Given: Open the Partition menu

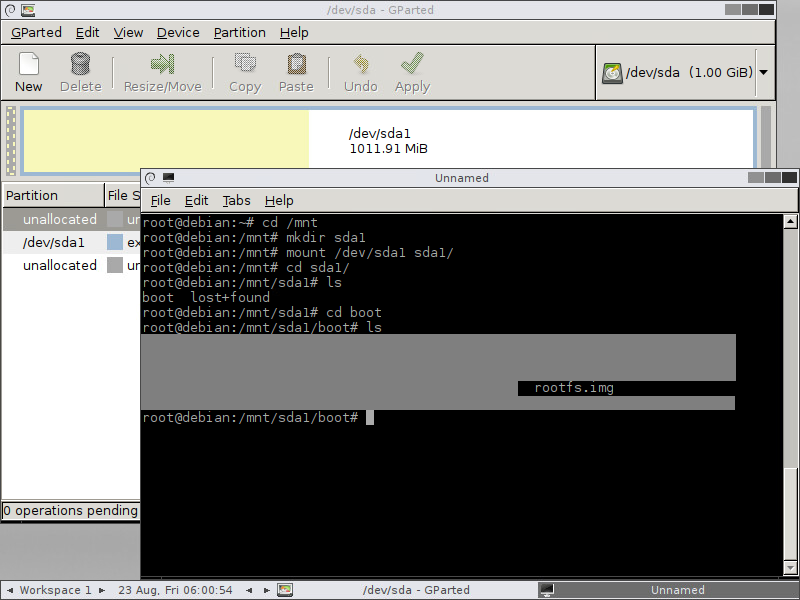Looking at the screenshot, I should point(239,33).
